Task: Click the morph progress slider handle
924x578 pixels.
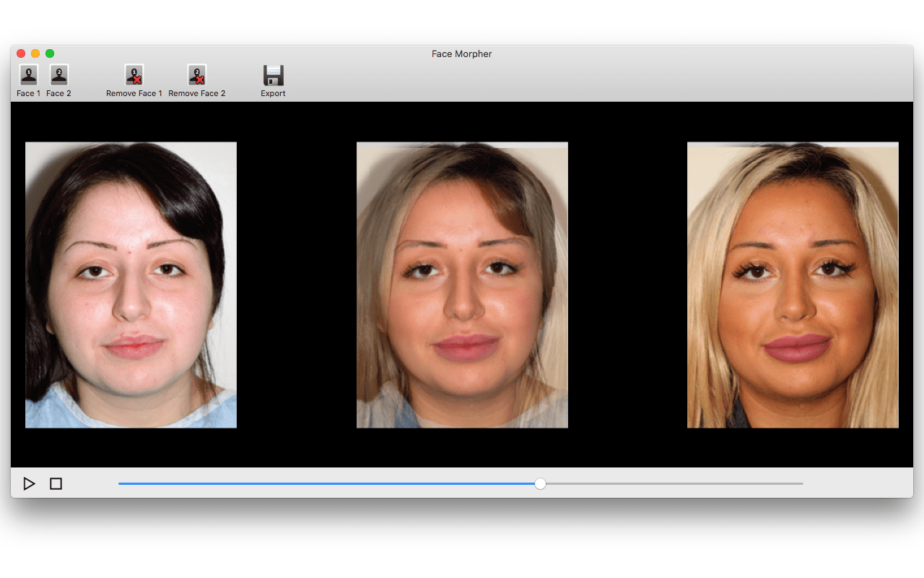Action: 540,483
